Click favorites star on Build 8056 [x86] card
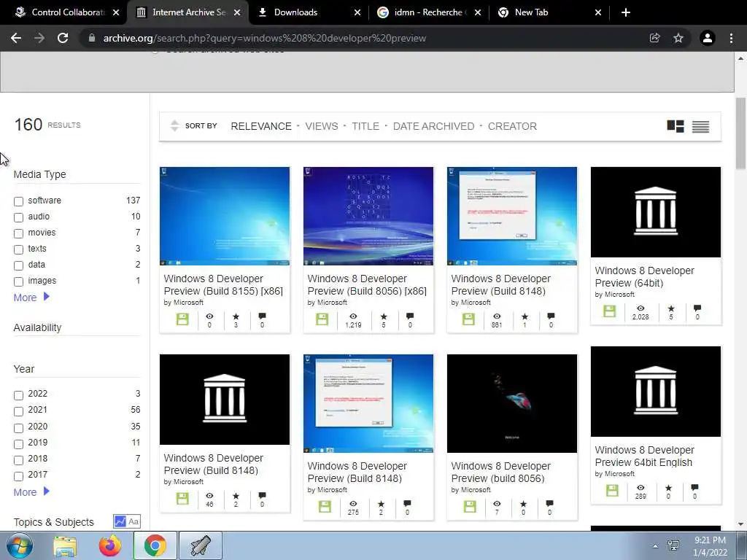The height and width of the screenshot is (560, 747). [x=384, y=316]
